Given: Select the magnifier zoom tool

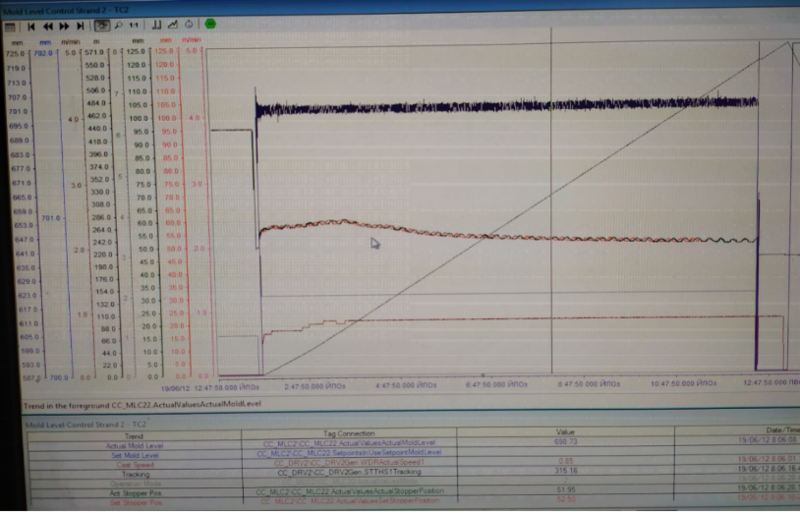Looking at the screenshot, I should click(120, 24).
